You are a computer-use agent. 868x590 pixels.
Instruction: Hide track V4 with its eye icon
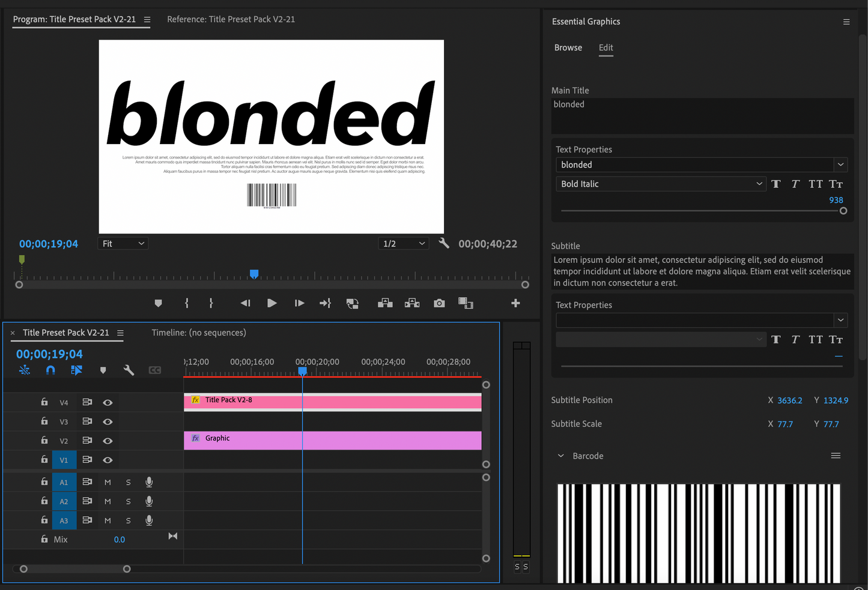pos(108,403)
